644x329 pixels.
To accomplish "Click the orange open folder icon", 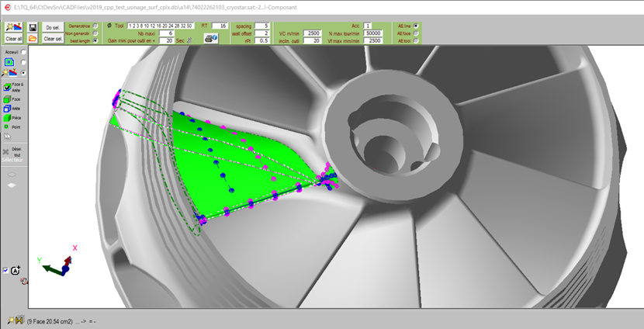I will pyautogui.click(x=33, y=38).
